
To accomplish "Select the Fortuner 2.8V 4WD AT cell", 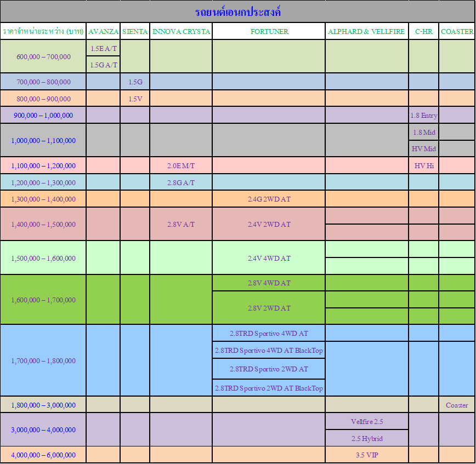I will click(269, 283).
